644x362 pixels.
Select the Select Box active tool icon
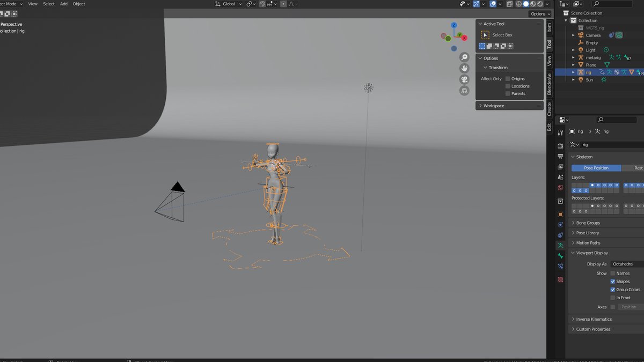coord(485,35)
